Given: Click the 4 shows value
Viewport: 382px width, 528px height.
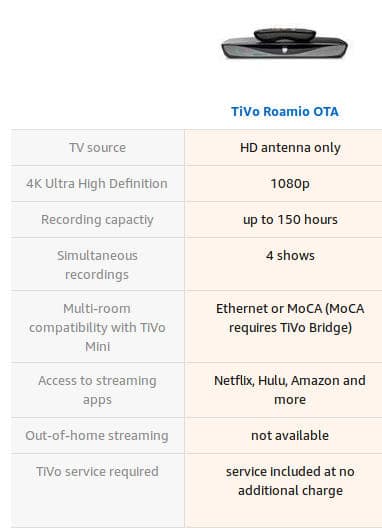Looking at the screenshot, I should 290,256.
